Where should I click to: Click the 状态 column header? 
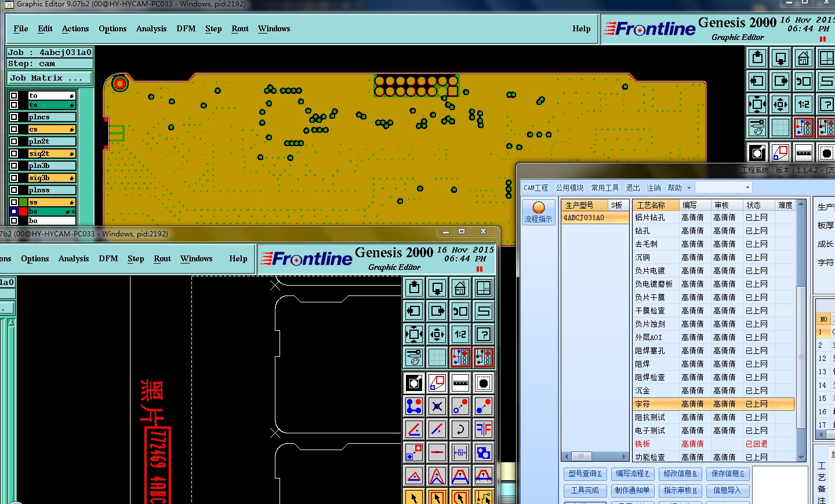759,205
